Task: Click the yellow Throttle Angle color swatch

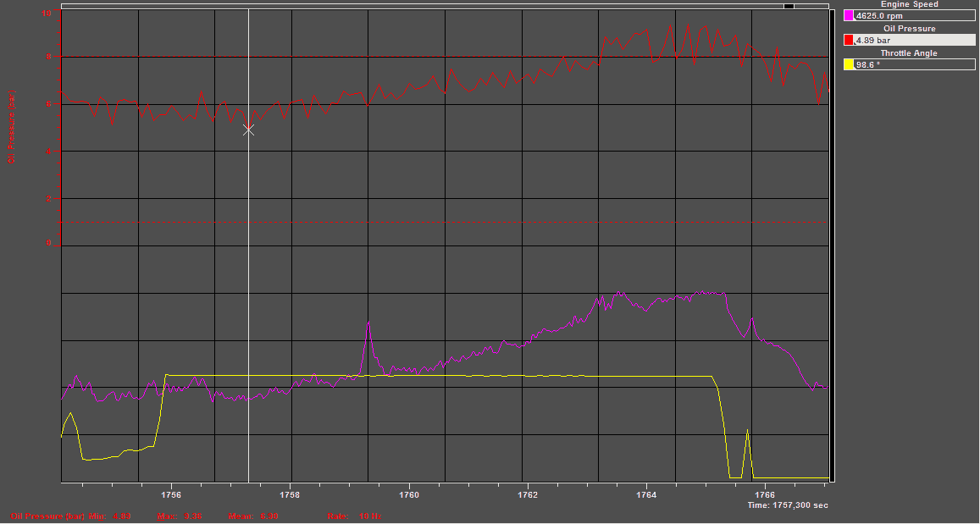Action: pos(849,64)
